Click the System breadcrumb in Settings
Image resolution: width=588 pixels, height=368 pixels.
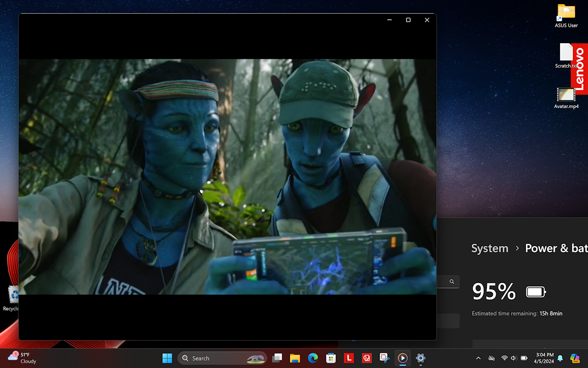point(490,248)
